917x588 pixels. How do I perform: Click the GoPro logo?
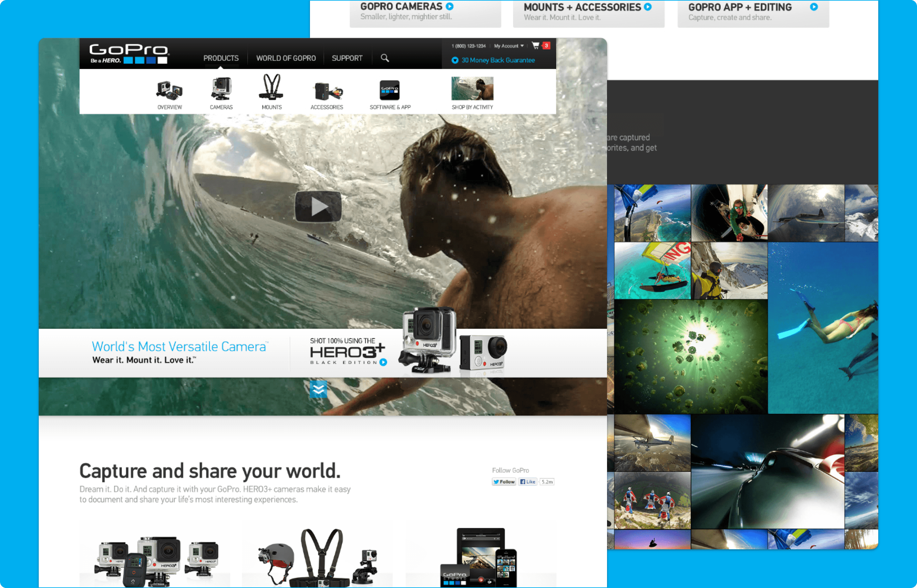pyautogui.click(x=129, y=54)
